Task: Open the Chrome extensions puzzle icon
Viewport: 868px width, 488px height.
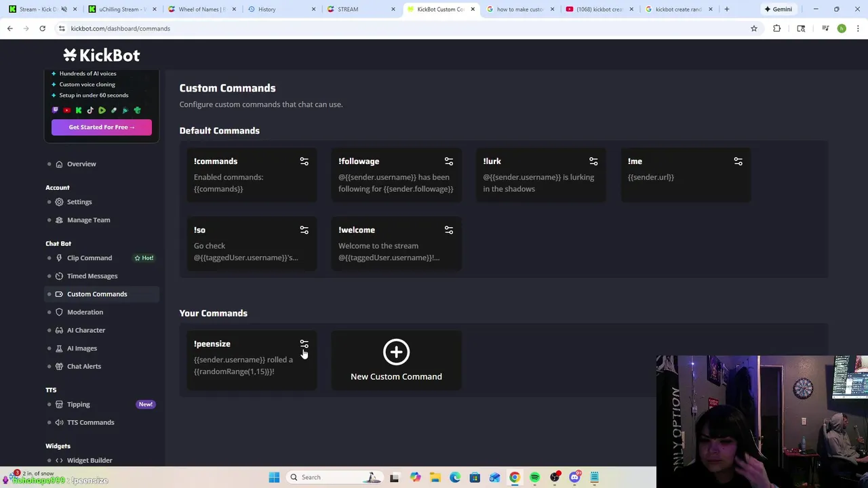Action: pos(776,28)
